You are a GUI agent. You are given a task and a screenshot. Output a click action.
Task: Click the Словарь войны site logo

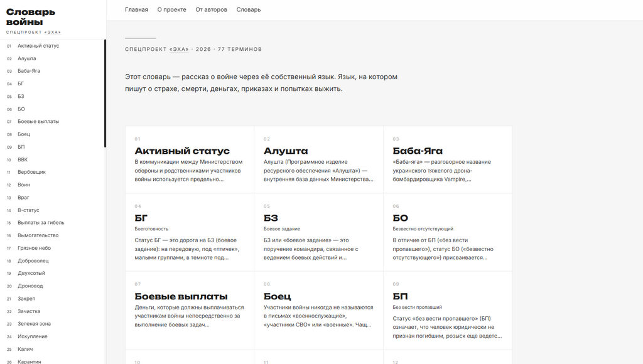point(31,17)
